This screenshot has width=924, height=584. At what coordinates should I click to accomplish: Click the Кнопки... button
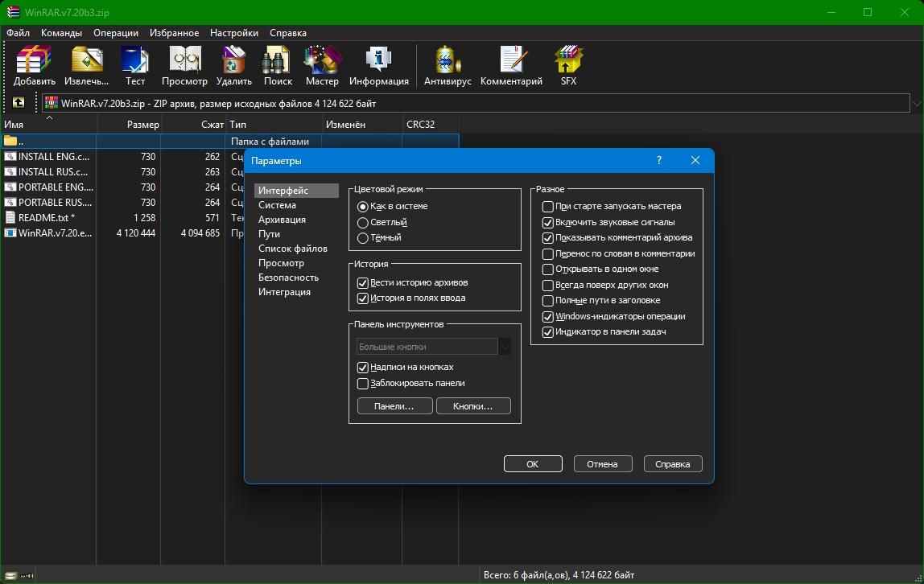pyautogui.click(x=472, y=406)
